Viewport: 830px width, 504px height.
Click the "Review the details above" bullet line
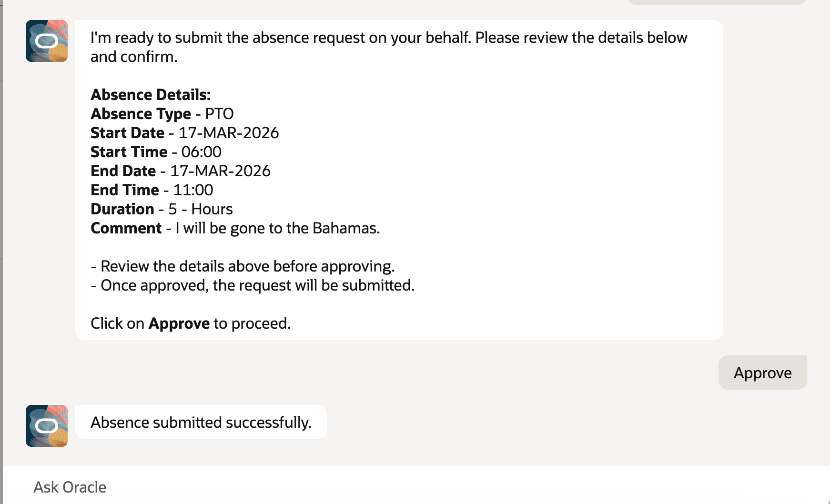243,266
